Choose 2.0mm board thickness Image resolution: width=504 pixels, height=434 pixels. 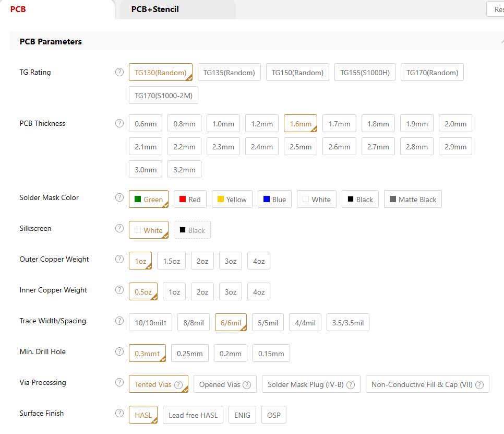coord(455,124)
